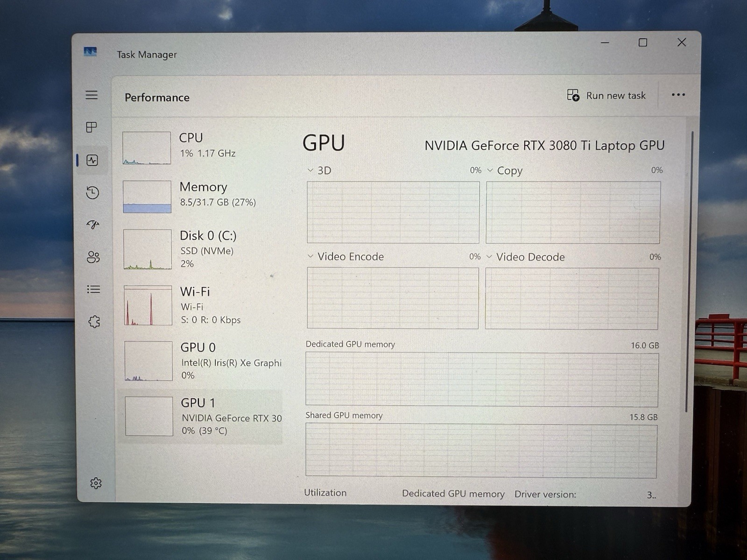Open the Services page puzzle icon
This screenshot has width=747, height=560.
tap(94, 322)
